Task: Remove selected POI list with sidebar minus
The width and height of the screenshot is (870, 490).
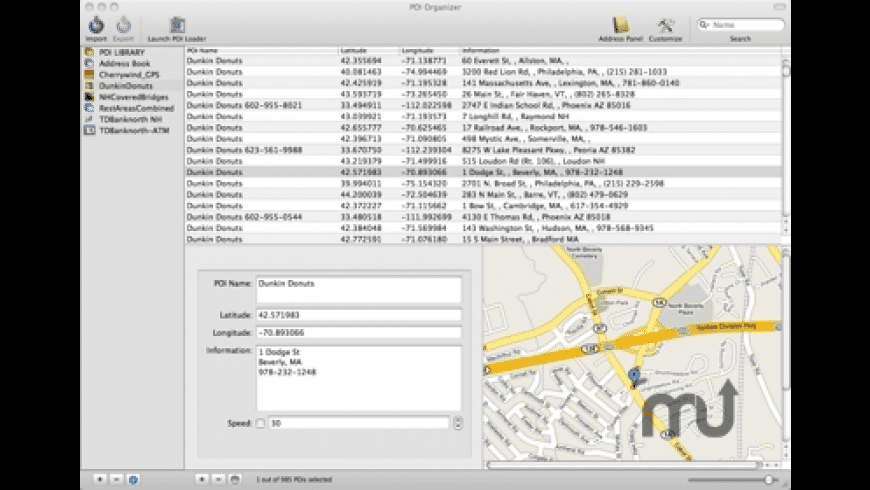Action: 116,479
